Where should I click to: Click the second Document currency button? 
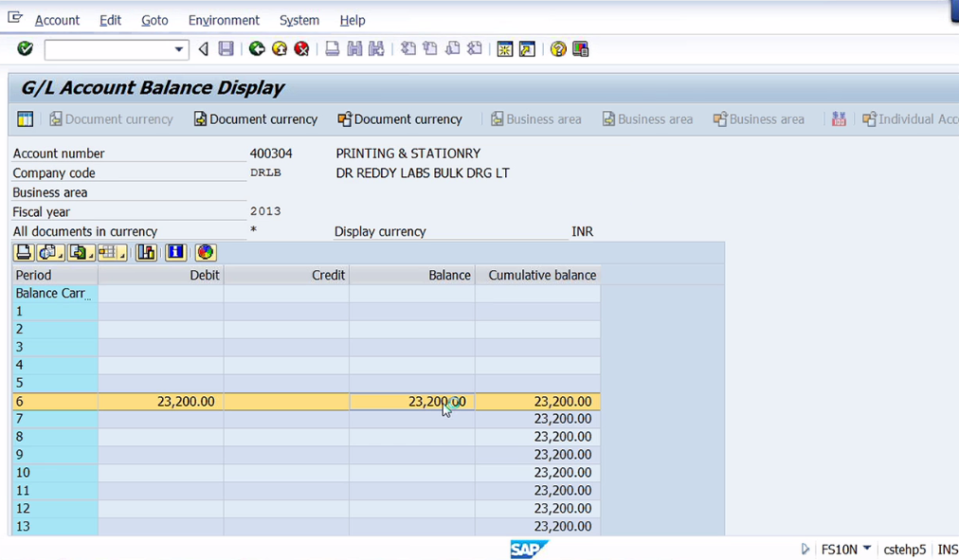[x=256, y=119]
